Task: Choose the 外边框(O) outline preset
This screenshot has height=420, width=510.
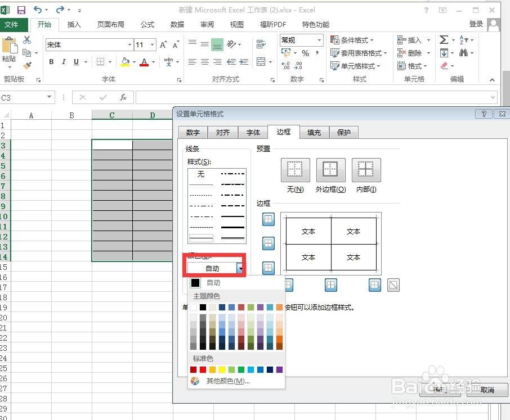Action: point(330,170)
